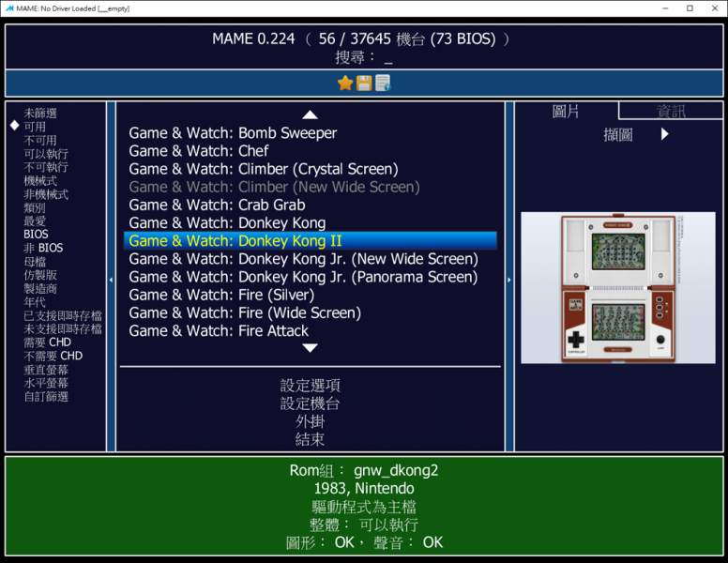Choose the 已支援即時存檔 filter
This screenshot has height=563, width=728.
click(x=63, y=315)
